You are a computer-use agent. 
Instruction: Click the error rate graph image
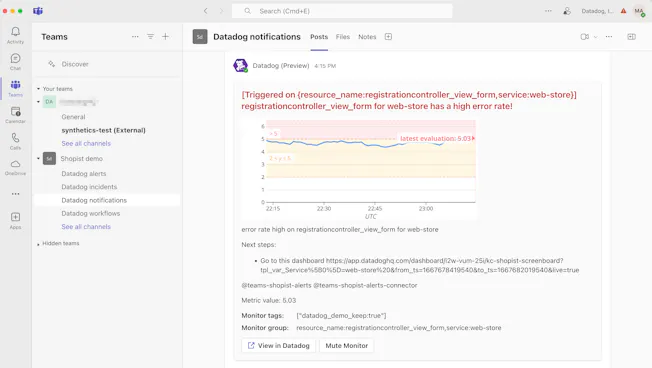point(359,169)
